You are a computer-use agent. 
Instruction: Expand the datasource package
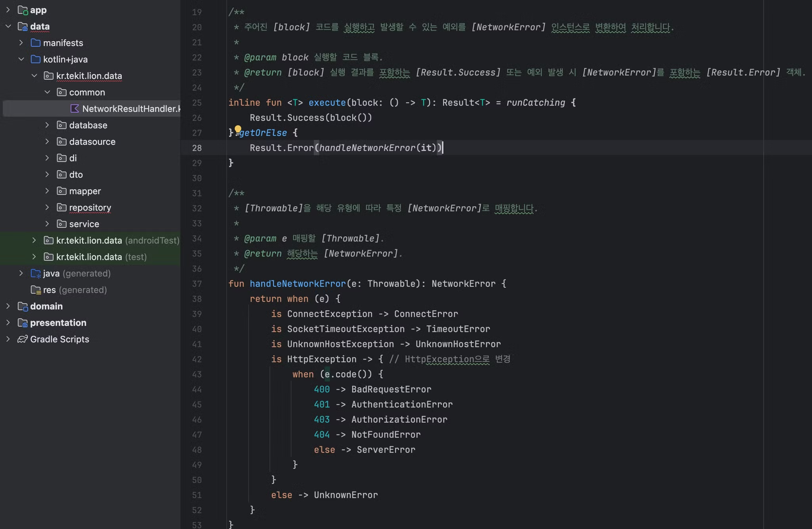coord(47,142)
